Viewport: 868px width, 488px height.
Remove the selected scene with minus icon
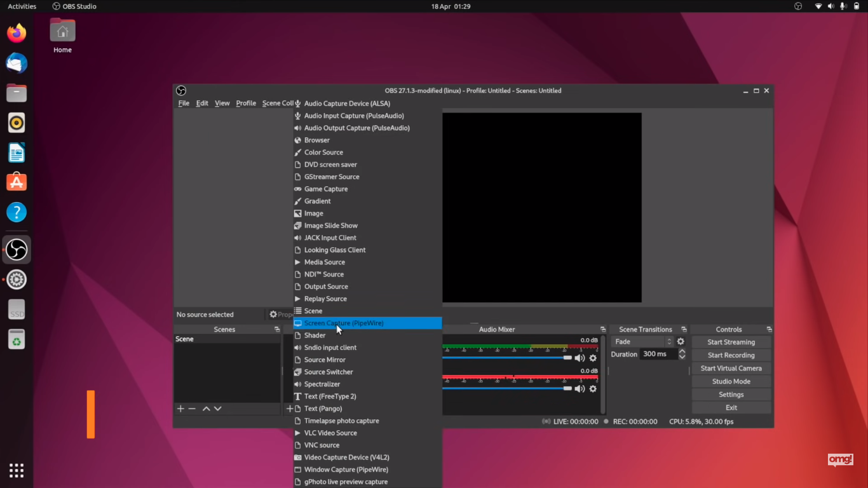click(192, 409)
